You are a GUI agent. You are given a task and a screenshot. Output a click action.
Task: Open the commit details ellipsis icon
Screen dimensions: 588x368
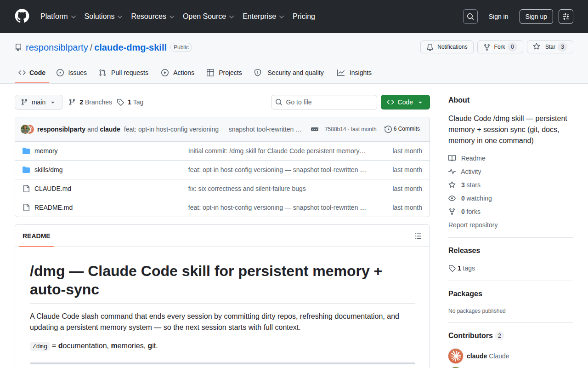pos(315,129)
